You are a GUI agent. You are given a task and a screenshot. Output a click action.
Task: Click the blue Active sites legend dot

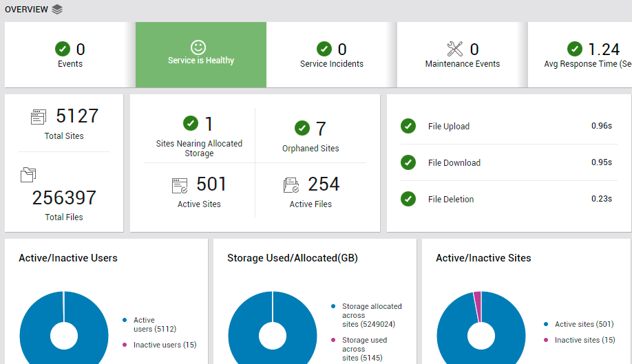(x=546, y=324)
